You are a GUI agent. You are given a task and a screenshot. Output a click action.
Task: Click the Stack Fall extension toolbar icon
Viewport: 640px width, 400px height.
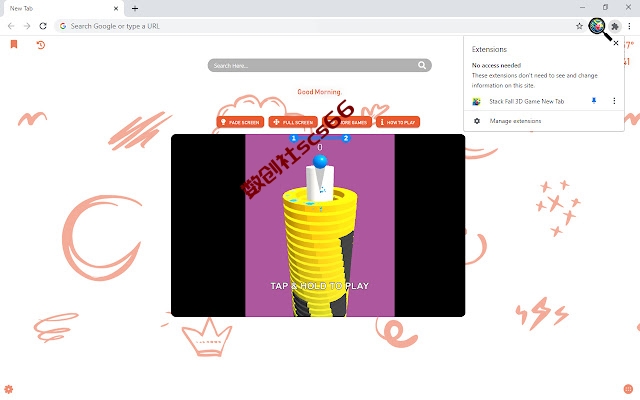597,26
